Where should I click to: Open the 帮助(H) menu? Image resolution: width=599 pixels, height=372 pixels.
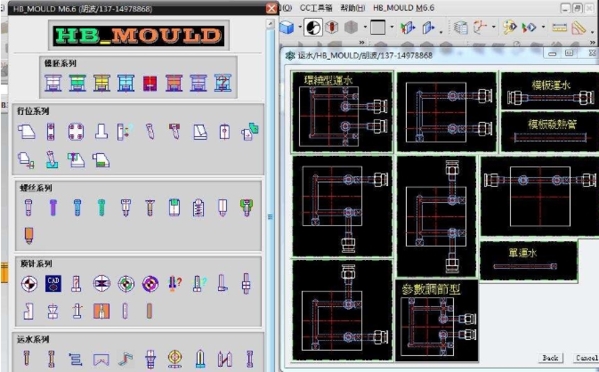(353, 8)
